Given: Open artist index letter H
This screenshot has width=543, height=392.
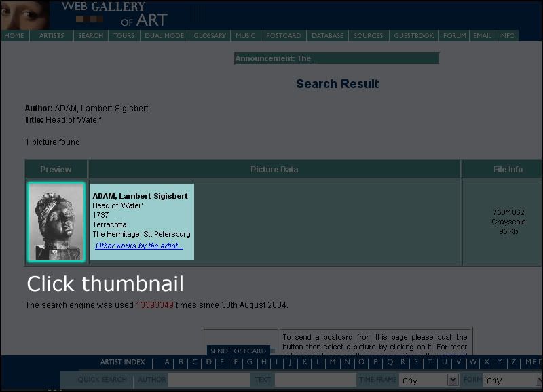Looking at the screenshot, I should (264, 362).
